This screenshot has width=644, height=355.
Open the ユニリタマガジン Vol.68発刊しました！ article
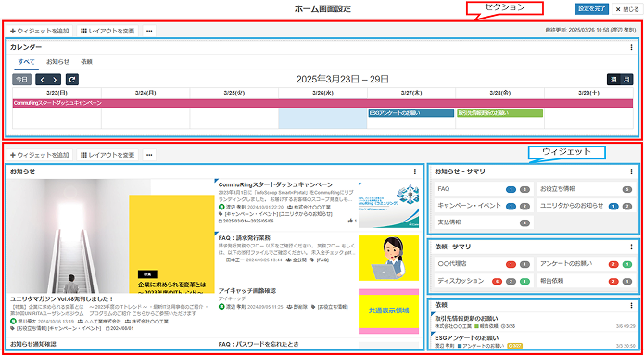point(61,298)
